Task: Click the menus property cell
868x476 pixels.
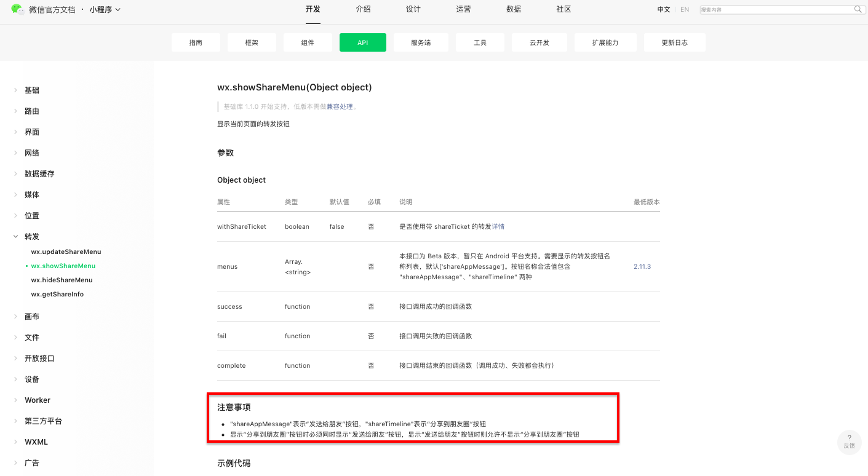Action: [227, 266]
